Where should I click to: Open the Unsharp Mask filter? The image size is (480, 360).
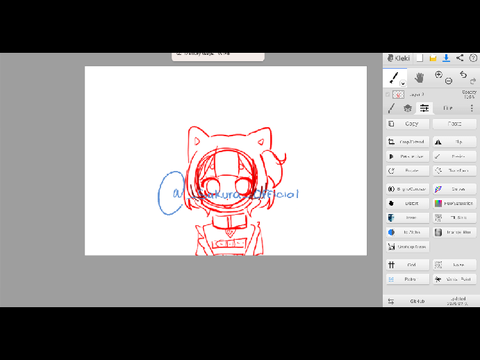point(408,247)
